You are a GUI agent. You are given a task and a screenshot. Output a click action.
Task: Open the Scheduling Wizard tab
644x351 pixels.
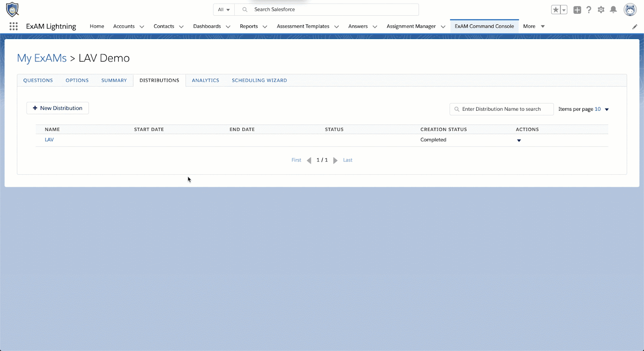coord(259,81)
